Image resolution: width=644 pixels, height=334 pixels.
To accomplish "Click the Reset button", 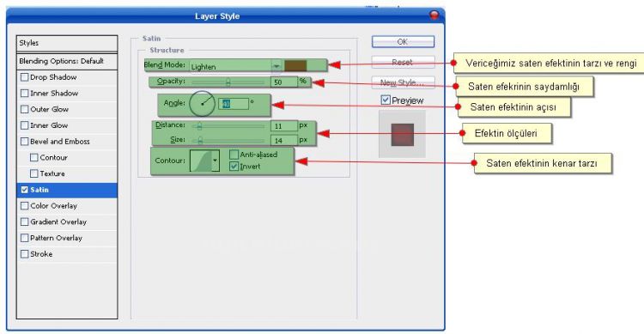I will [x=403, y=62].
